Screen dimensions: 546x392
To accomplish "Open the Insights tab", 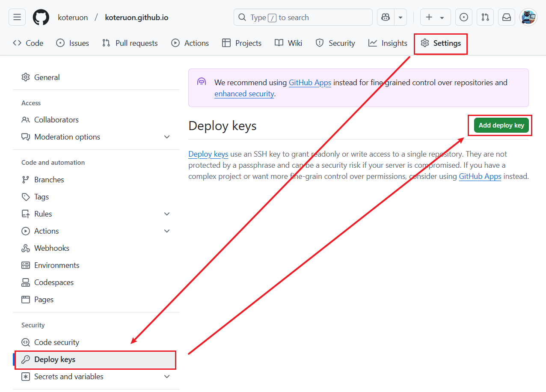I will point(387,43).
